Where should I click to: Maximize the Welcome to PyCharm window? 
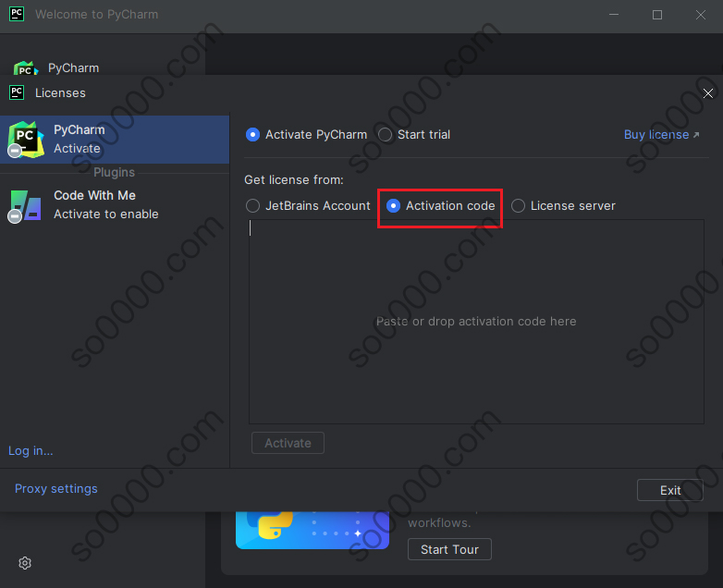(x=657, y=15)
